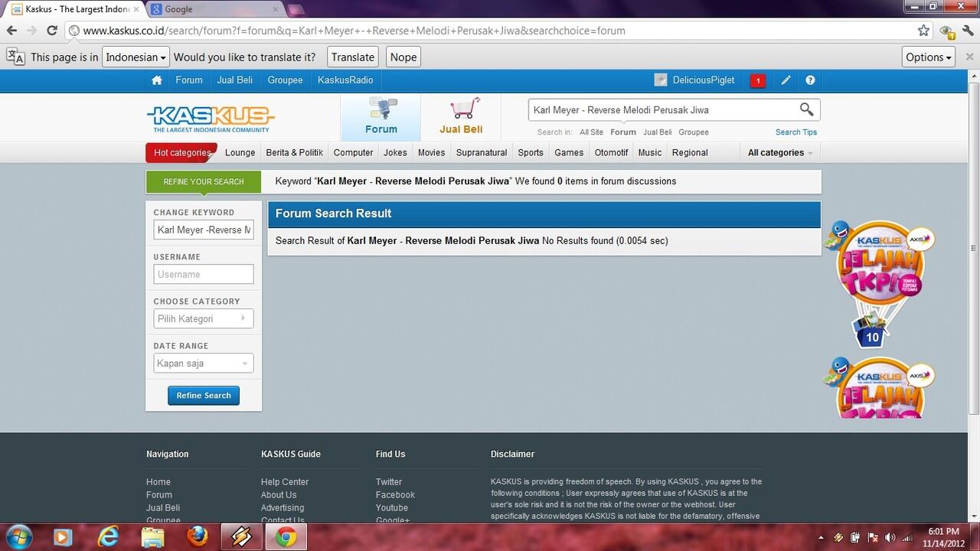Open Windows Explorer folder in taskbar

[x=153, y=537]
